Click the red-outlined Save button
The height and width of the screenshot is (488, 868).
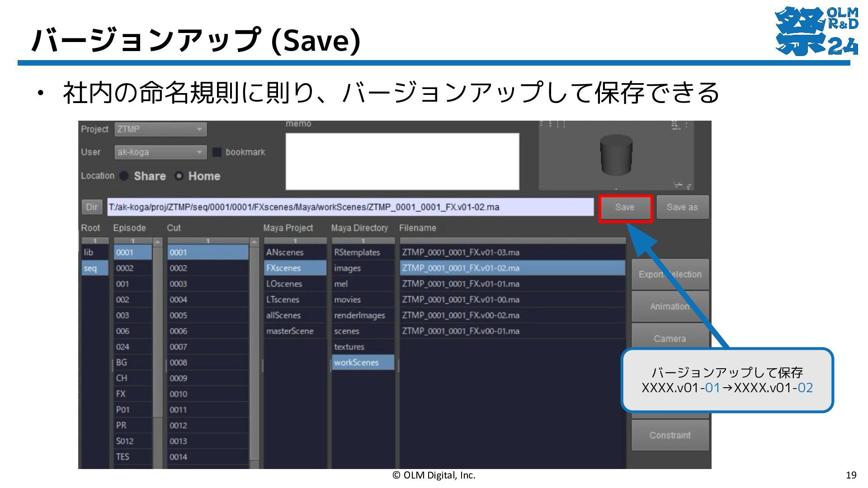pos(625,207)
